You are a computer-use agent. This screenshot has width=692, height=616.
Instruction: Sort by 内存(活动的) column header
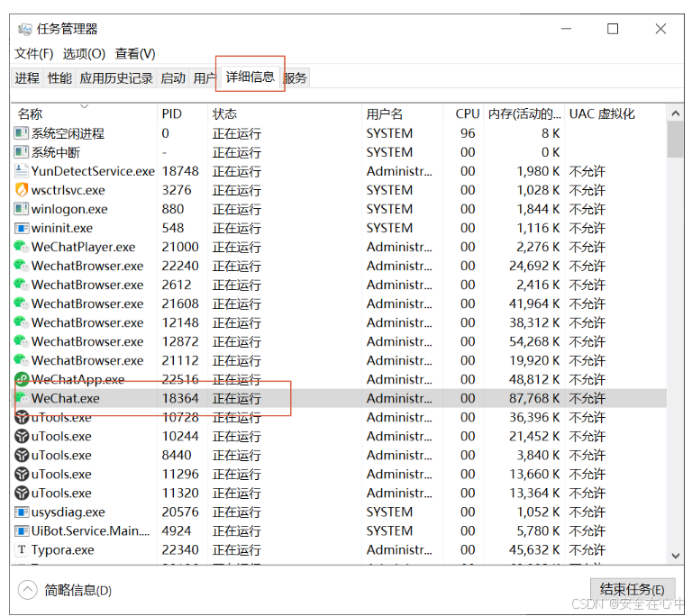point(524,114)
